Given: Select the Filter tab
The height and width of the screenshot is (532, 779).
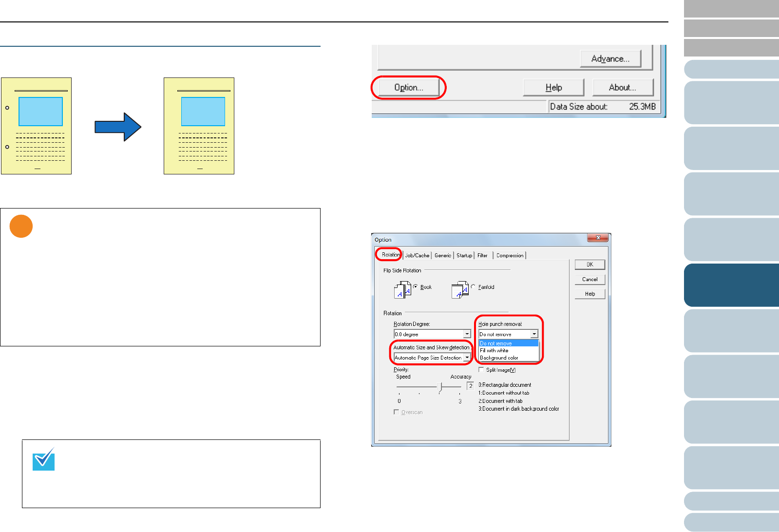Looking at the screenshot, I should coord(482,255).
